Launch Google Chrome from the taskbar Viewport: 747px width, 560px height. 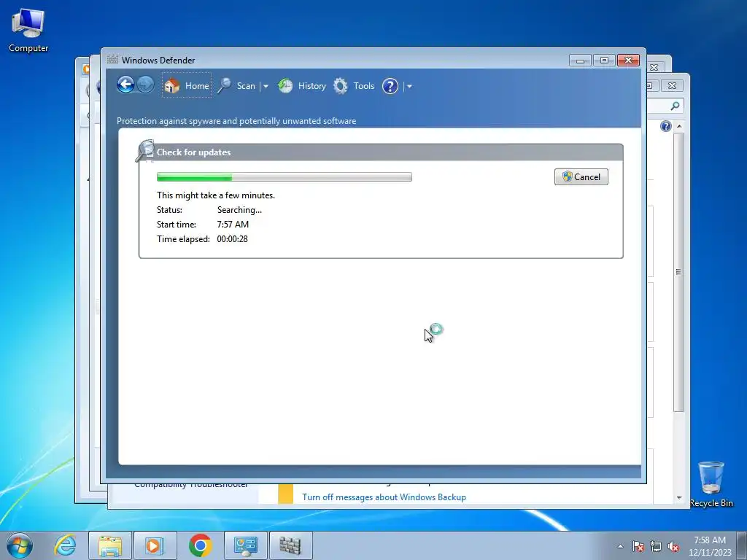[x=201, y=545]
